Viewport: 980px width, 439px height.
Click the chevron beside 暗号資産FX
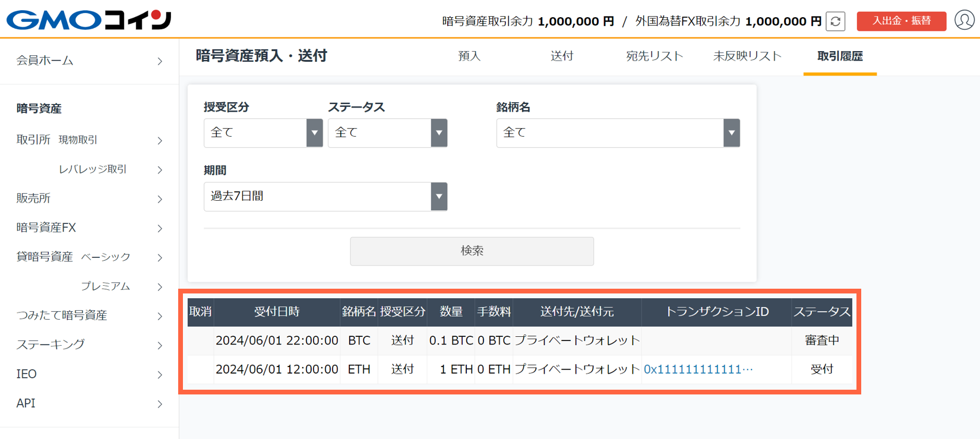pos(160,228)
